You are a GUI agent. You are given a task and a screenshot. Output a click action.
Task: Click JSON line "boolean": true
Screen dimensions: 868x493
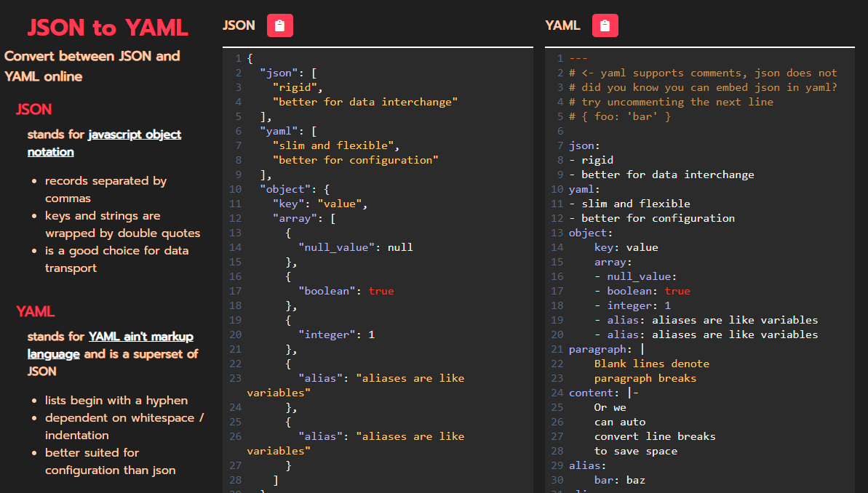(x=346, y=291)
